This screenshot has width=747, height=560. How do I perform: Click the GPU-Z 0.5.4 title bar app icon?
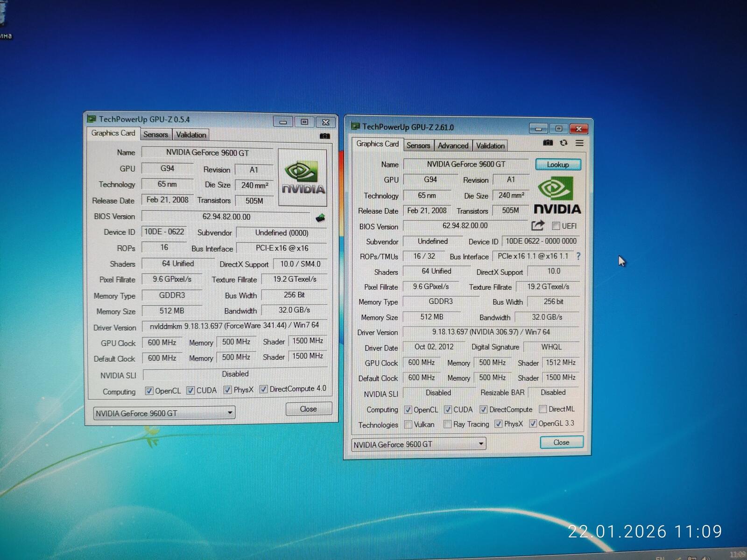pyautogui.click(x=92, y=119)
